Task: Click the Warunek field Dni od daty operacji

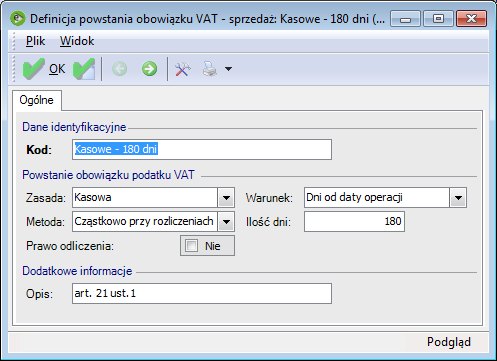Action: (377, 198)
